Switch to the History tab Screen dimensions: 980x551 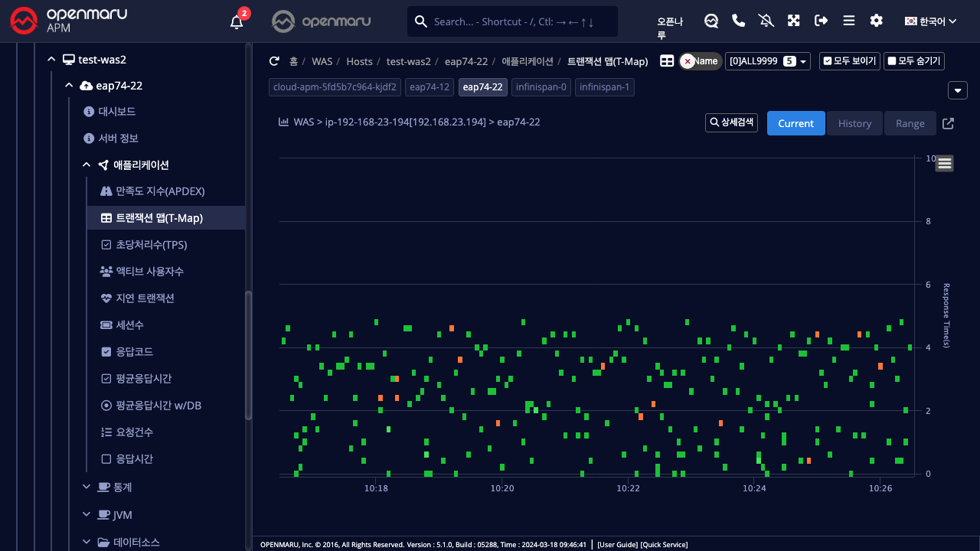[854, 123]
